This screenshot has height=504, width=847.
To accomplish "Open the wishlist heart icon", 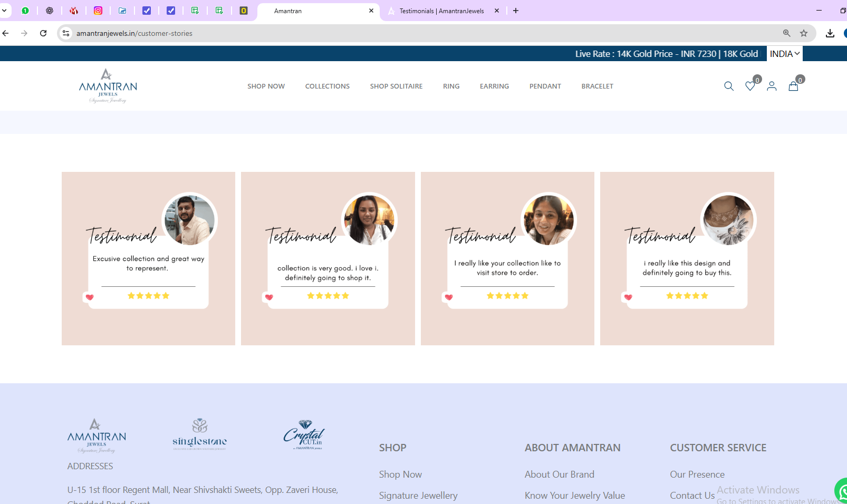I will (750, 86).
